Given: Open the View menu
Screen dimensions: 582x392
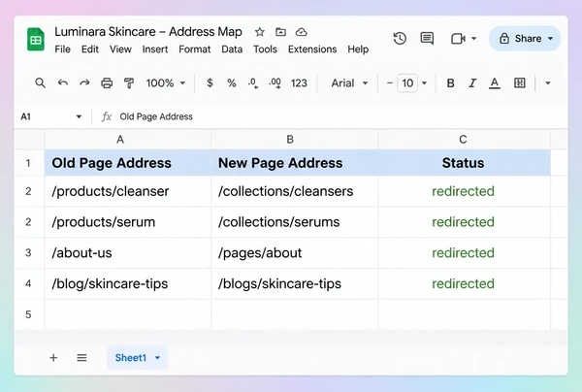Looking at the screenshot, I should [120, 49].
